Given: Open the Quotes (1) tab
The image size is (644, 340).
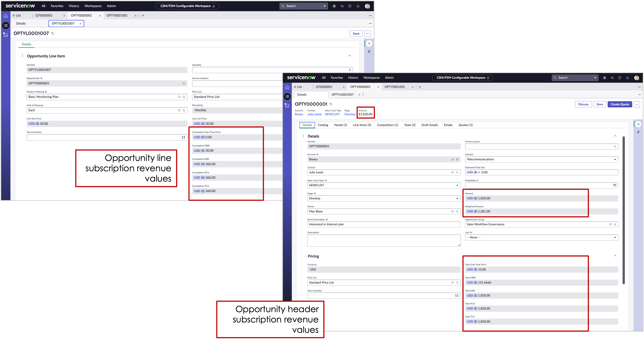Looking at the screenshot, I should (465, 125).
